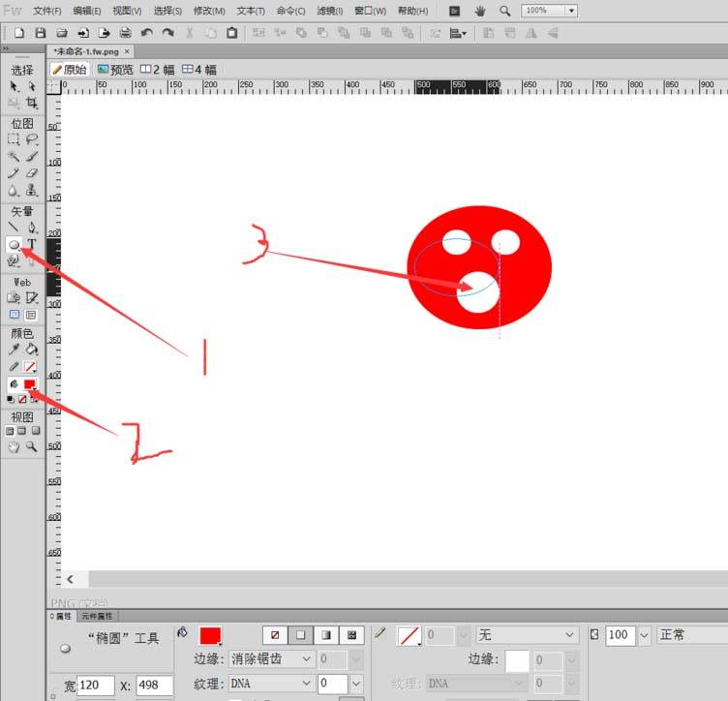Click the Save icon in the main toolbar

[x=40, y=33]
